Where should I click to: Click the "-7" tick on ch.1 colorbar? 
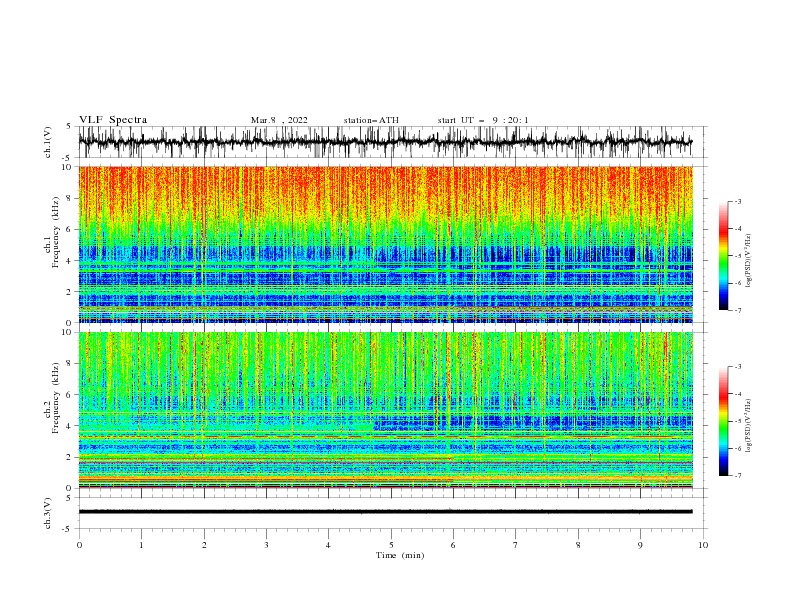click(x=737, y=310)
